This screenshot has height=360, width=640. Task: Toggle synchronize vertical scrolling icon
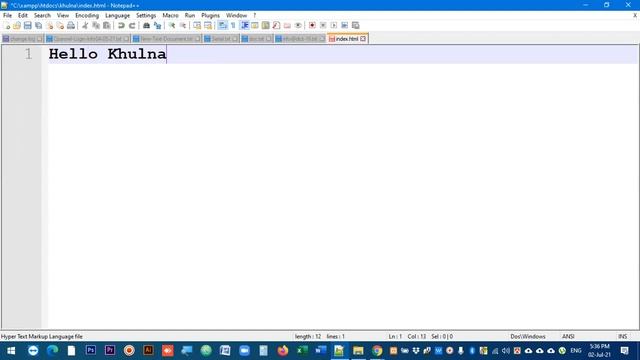[197, 26]
